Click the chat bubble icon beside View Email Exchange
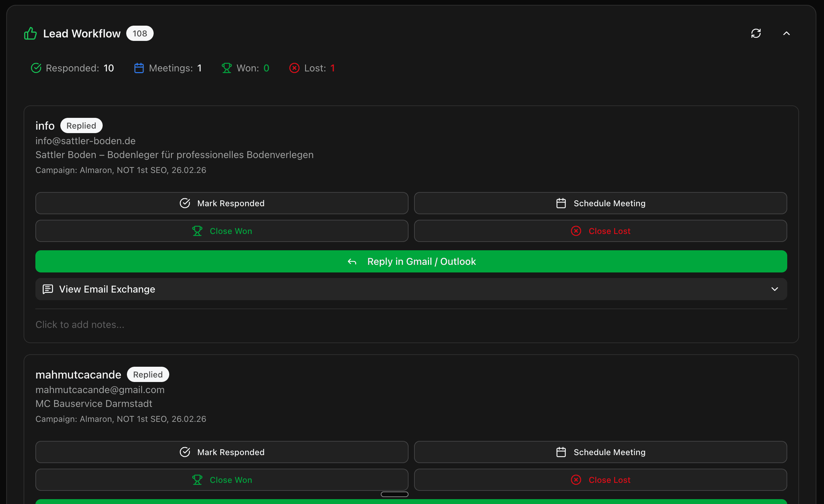Viewport: 824px width, 504px height. pyautogui.click(x=48, y=289)
